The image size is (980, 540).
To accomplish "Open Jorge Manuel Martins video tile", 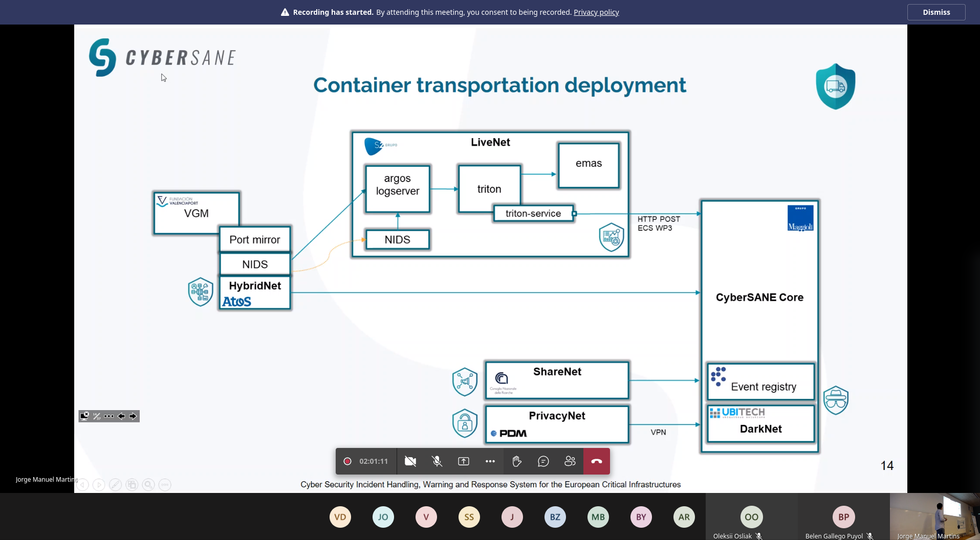I will coord(935,516).
